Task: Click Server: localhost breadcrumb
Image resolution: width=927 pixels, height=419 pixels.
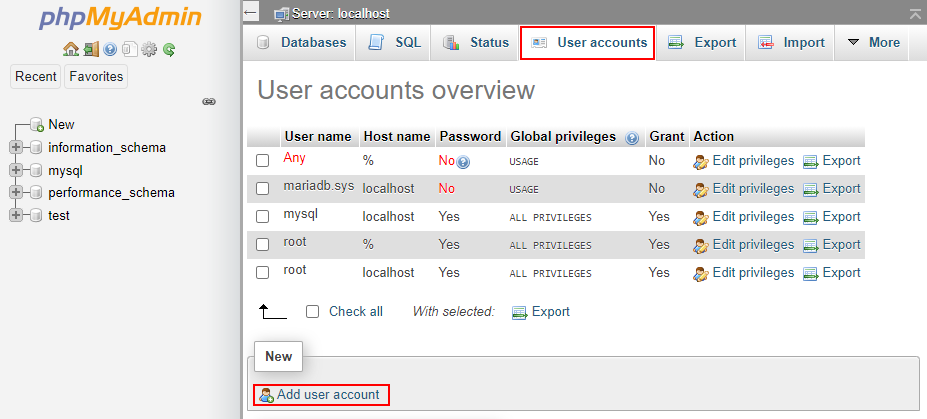Action: [x=341, y=14]
